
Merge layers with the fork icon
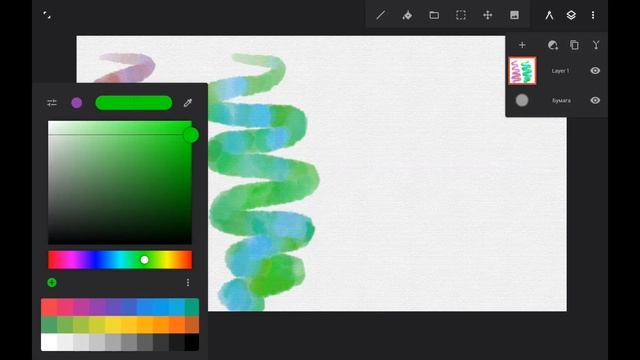point(596,45)
